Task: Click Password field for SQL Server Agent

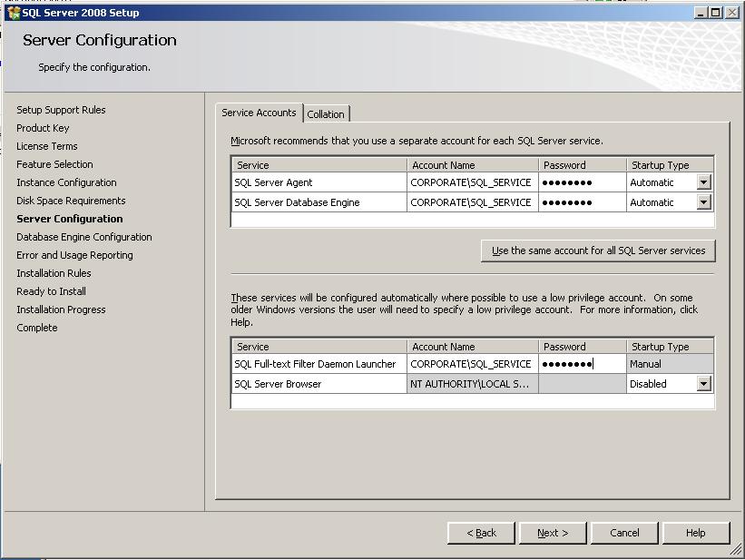Action: [x=582, y=182]
